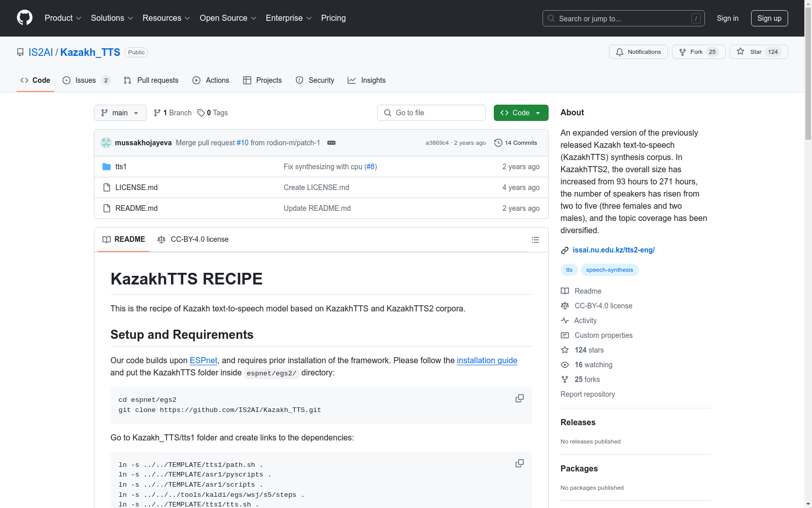Click the Go to file search field
812x508 pixels.
431,113
